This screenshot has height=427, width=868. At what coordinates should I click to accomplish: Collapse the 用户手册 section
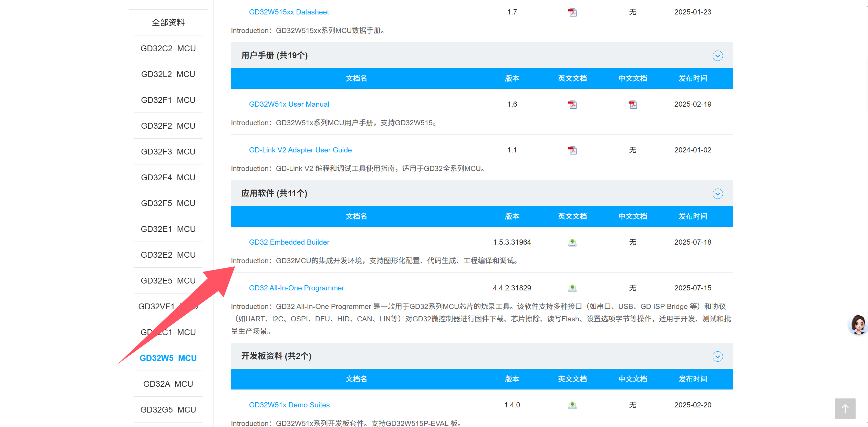pos(717,56)
